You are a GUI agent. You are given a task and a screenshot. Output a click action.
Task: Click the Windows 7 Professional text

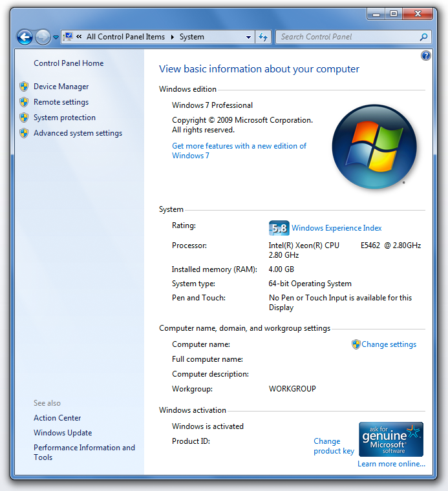213,105
